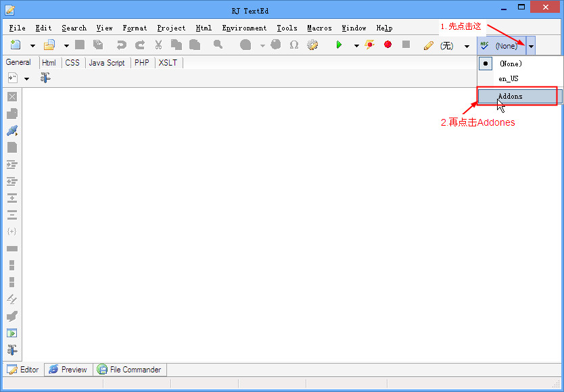
Task: Click the highlighter pencil icon
Action: (428, 45)
